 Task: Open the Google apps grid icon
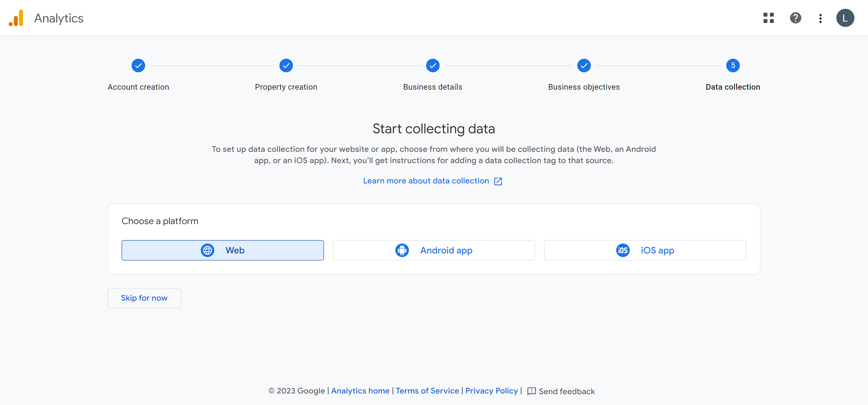coord(769,18)
